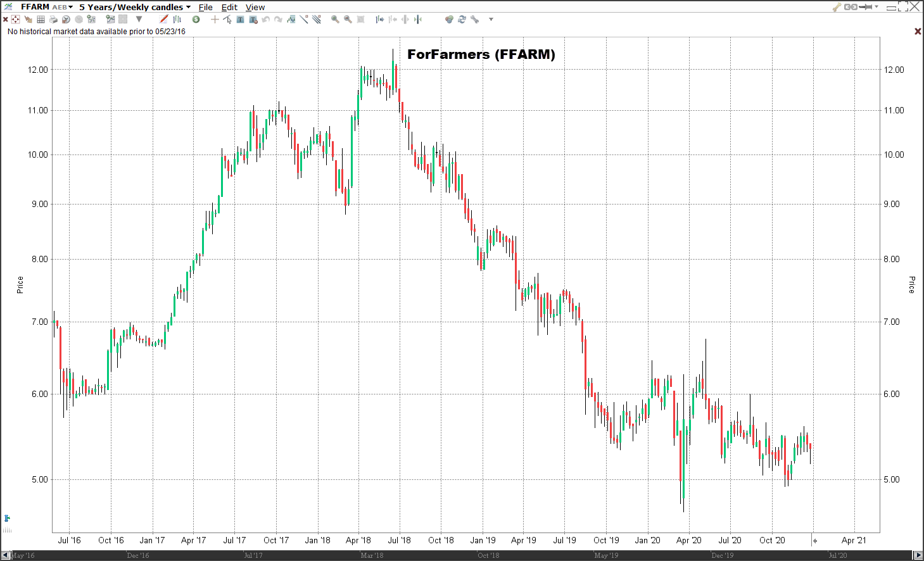This screenshot has width=924, height=561.
Task: Click the time scrollbar track near Mar '18
Action: pyautogui.click(x=372, y=555)
